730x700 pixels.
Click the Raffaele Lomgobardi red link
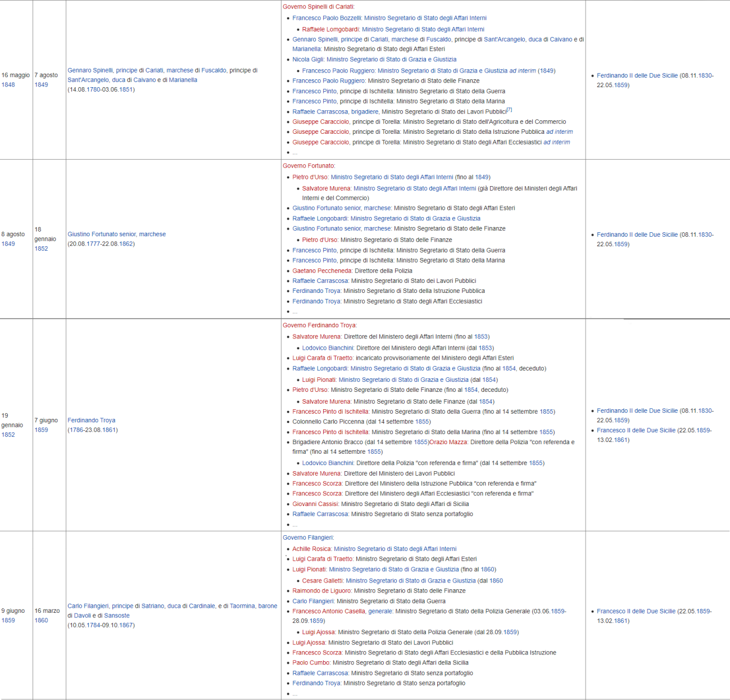330,29
